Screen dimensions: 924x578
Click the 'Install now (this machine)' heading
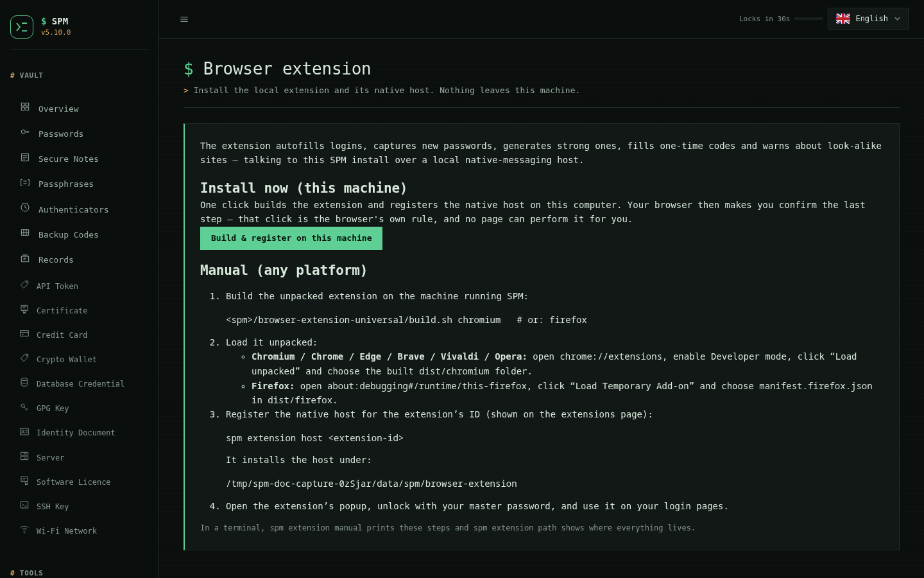point(304,188)
